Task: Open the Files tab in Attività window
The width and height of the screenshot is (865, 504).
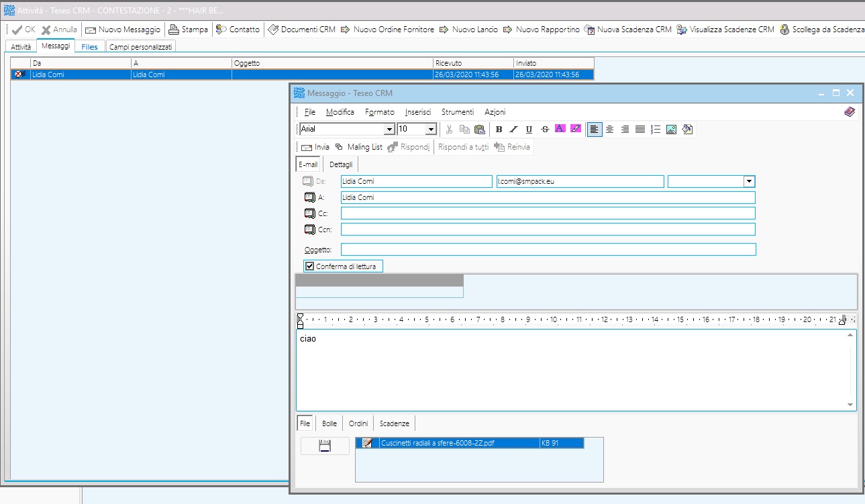Action: click(90, 46)
